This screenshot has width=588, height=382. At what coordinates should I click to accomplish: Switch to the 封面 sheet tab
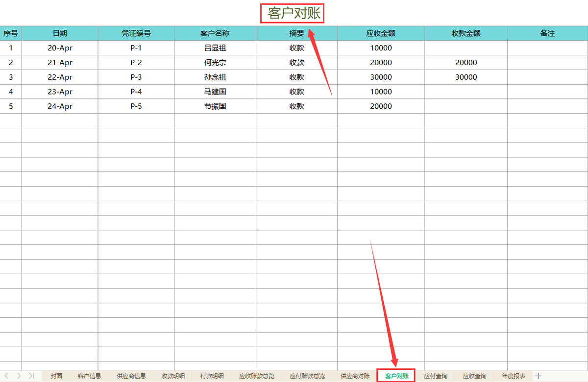click(56, 376)
